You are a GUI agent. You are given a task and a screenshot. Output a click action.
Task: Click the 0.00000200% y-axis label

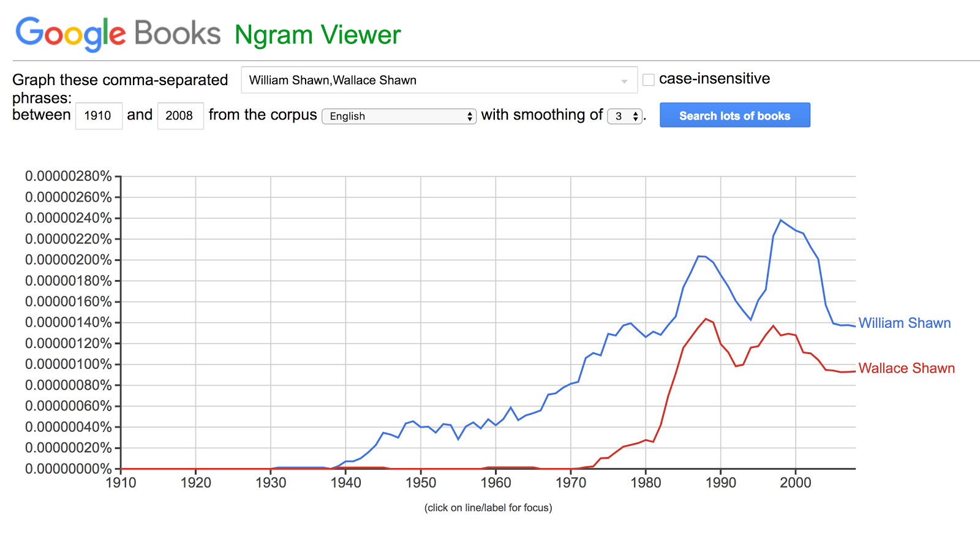(x=69, y=260)
